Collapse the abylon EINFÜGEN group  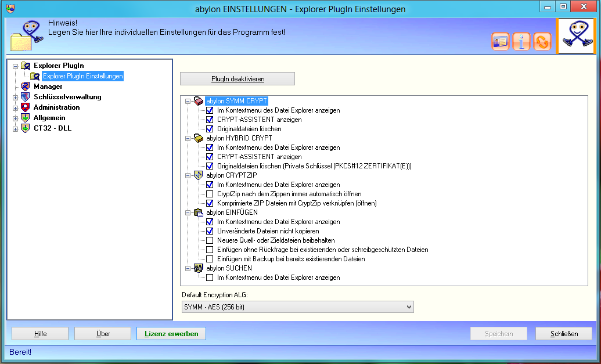coord(188,212)
